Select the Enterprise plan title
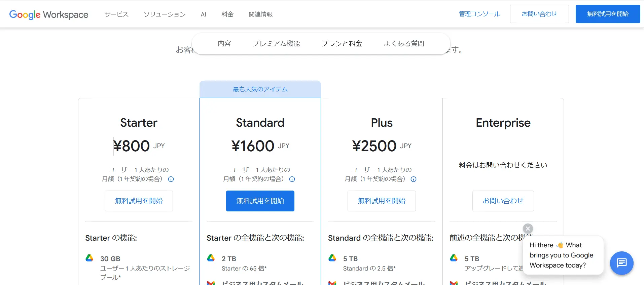 click(503, 123)
